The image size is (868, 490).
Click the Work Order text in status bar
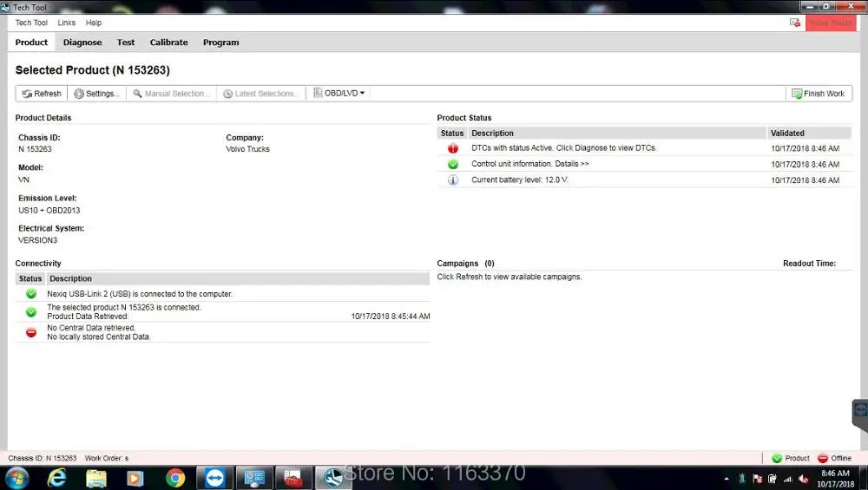point(106,458)
